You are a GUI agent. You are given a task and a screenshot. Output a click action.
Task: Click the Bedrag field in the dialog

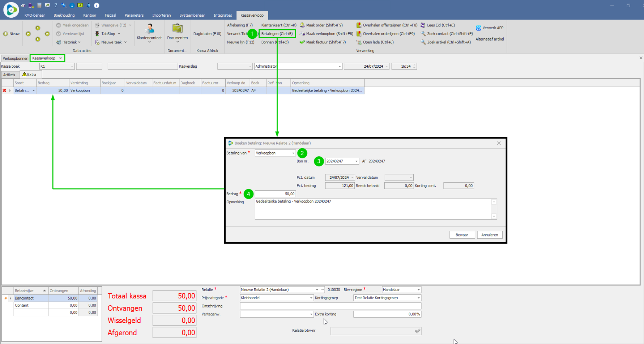[x=275, y=194]
